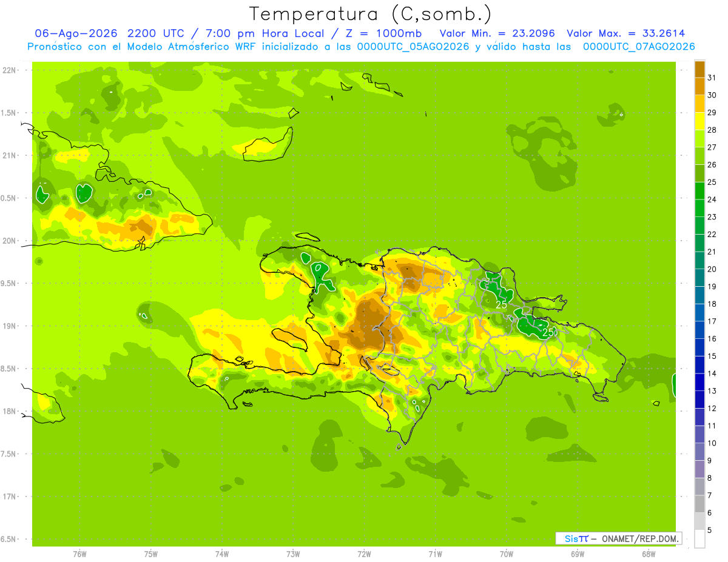The width and height of the screenshot is (728, 562).
Task: Click the colorbar label '27'
Action: (x=712, y=147)
